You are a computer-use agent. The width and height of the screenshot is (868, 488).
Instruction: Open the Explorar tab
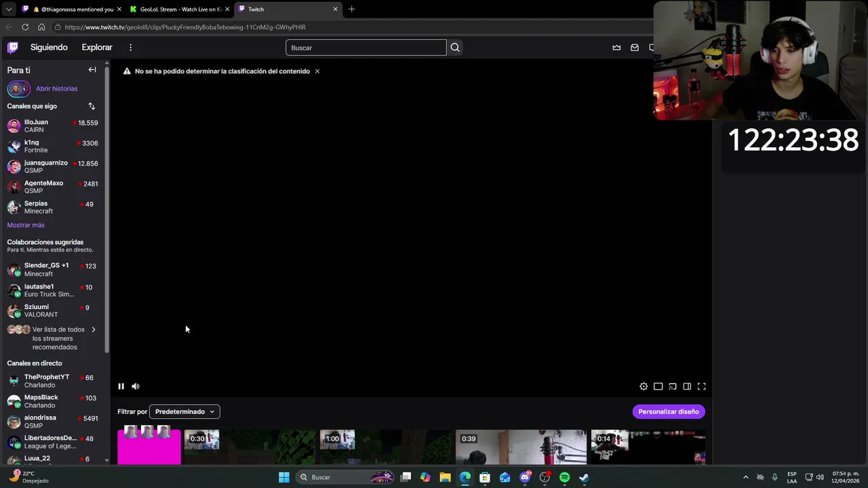click(x=97, y=47)
